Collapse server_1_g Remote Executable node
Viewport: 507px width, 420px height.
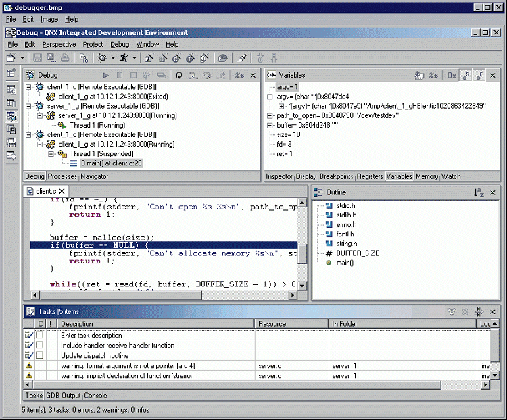28,106
